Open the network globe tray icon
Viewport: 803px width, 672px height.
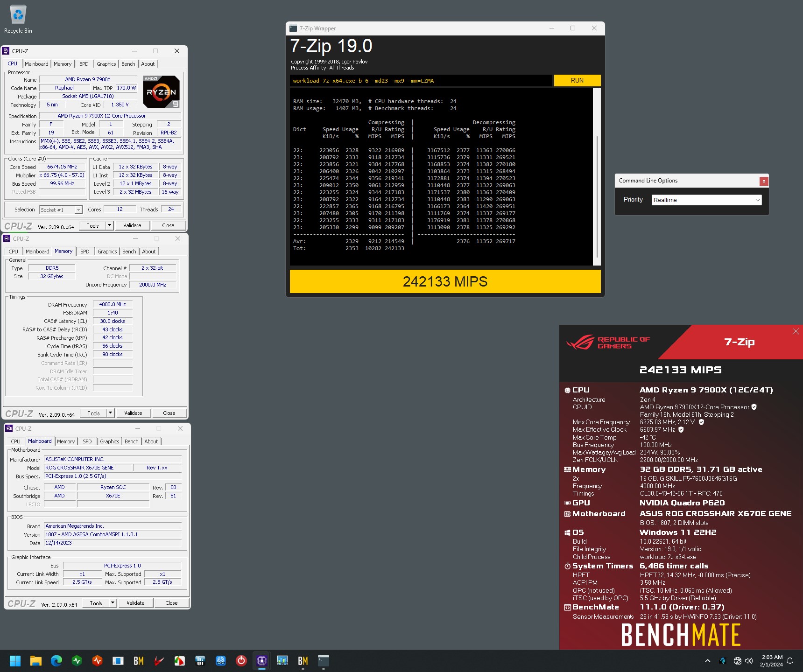click(737, 661)
